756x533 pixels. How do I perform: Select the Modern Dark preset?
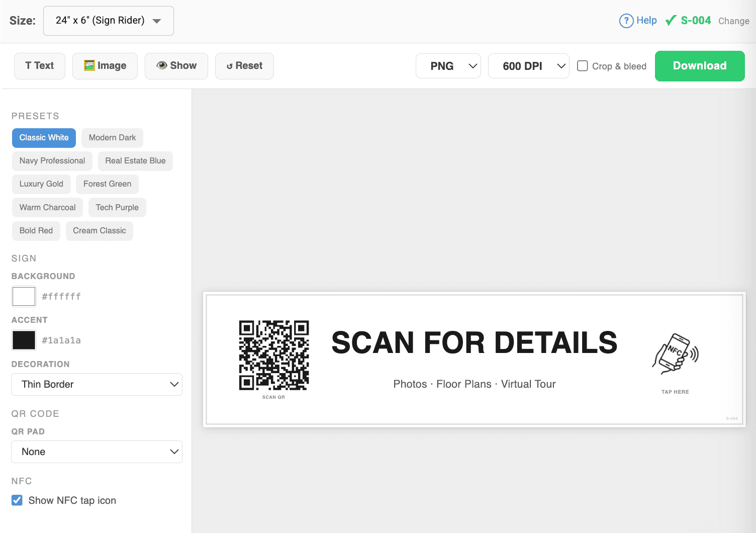[x=112, y=138]
